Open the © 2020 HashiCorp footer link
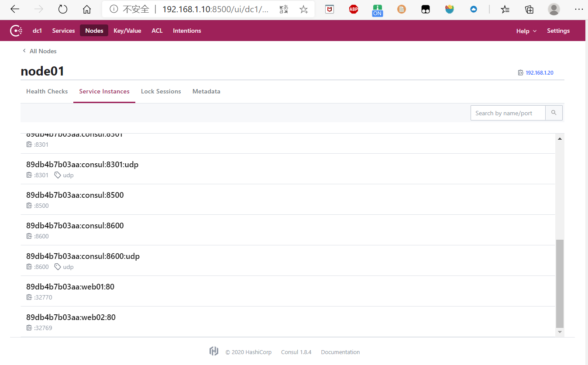This screenshot has width=588, height=365. pyautogui.click(x=248, y=352)
